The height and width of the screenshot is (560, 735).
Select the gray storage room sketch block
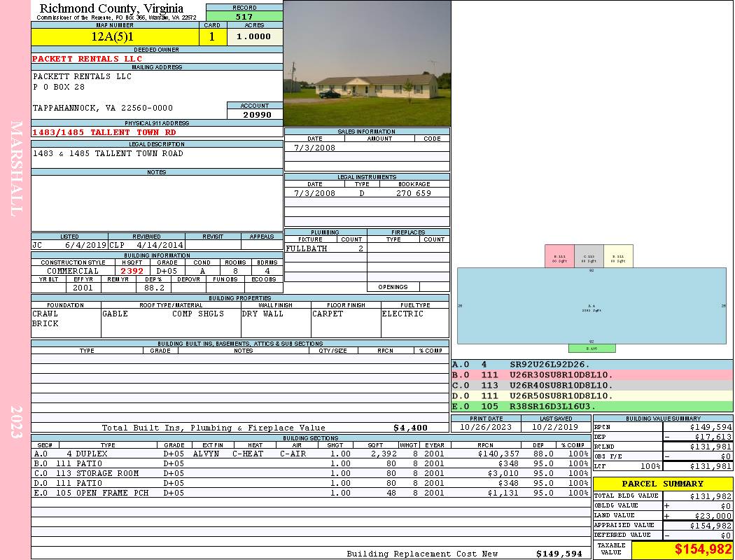point(588,256)
